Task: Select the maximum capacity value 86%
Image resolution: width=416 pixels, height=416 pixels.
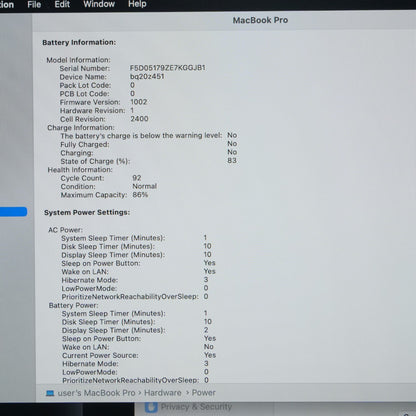Action: click(140, 195)
